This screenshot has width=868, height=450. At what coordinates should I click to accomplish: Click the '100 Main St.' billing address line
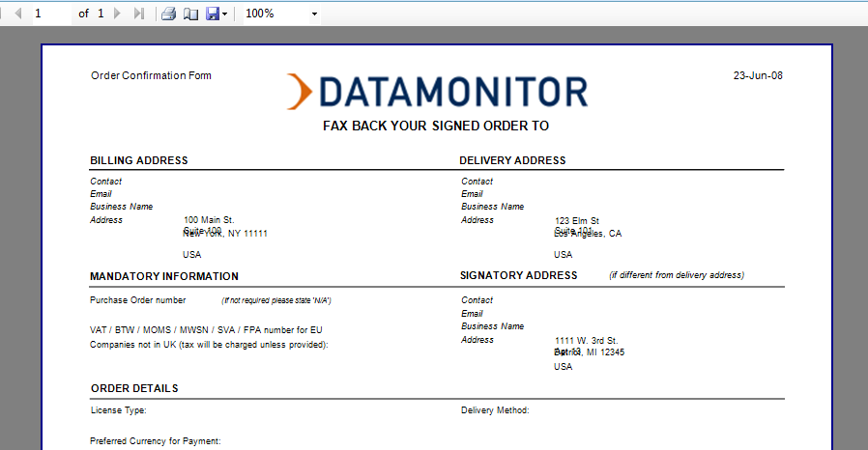point(209,220)
